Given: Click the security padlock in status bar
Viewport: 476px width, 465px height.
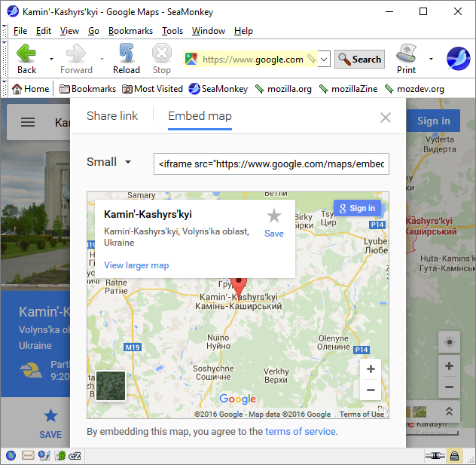Looking at the screenshot, I should pyautogui.click(x=454, y=456).
